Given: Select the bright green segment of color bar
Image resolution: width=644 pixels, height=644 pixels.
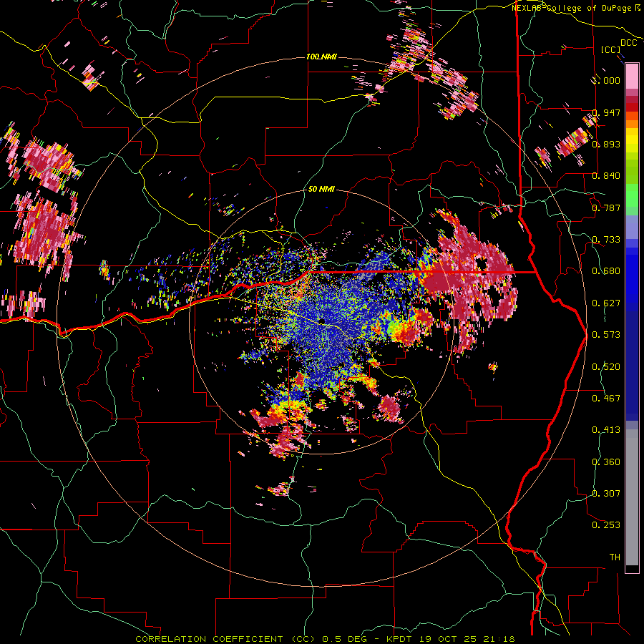Looking at the screenshot, I should (632, 195).
